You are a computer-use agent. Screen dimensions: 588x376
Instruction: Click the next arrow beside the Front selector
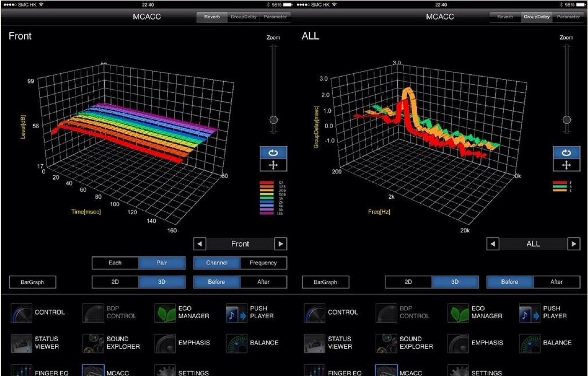coord(281,244)
